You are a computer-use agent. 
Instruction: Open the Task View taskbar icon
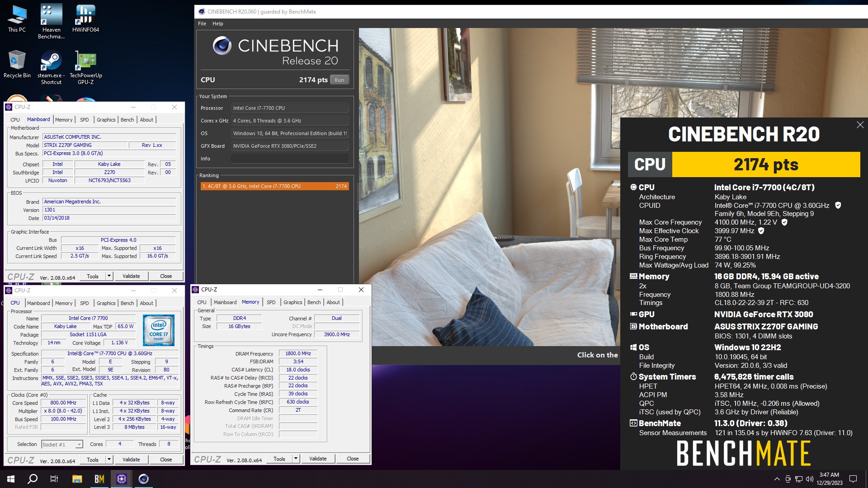[54, 479]
